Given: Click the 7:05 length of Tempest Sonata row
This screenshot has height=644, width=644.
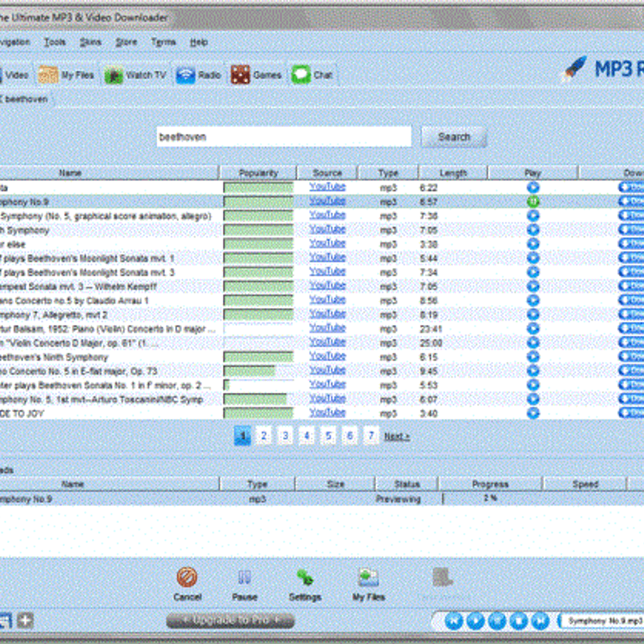Looking at the screenshot, I should (428, 287).
